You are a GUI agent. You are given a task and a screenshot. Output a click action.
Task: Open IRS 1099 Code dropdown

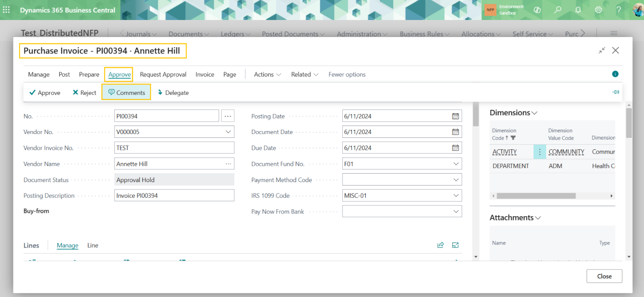[x=456, y=196]
